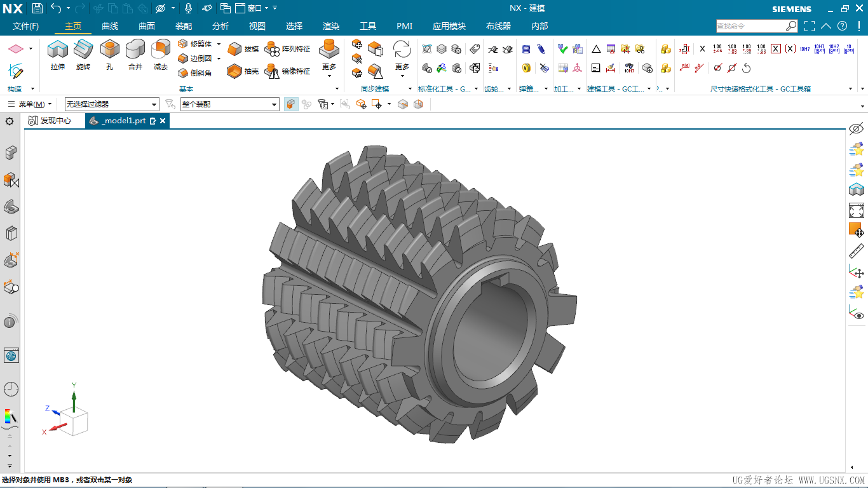The image size is (868, 488).
Task: Click the Trim Body (修剪体) command
Action: pos(195,44)
